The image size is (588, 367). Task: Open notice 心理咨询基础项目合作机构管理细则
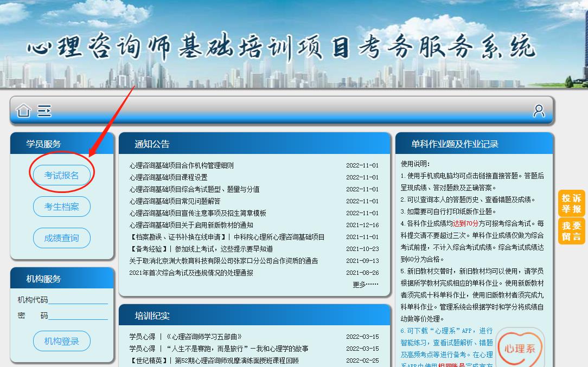pos(181,165)
